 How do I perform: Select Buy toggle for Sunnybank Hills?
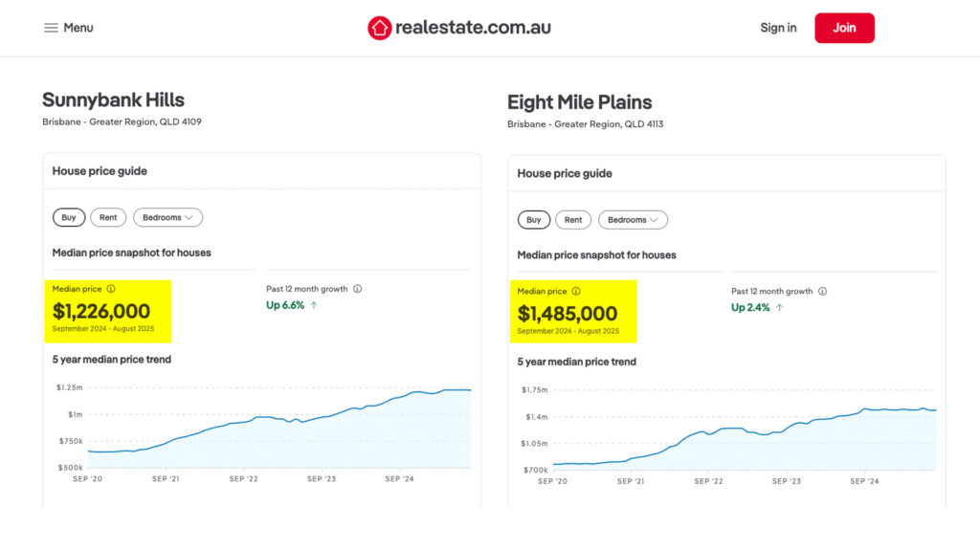69,218
